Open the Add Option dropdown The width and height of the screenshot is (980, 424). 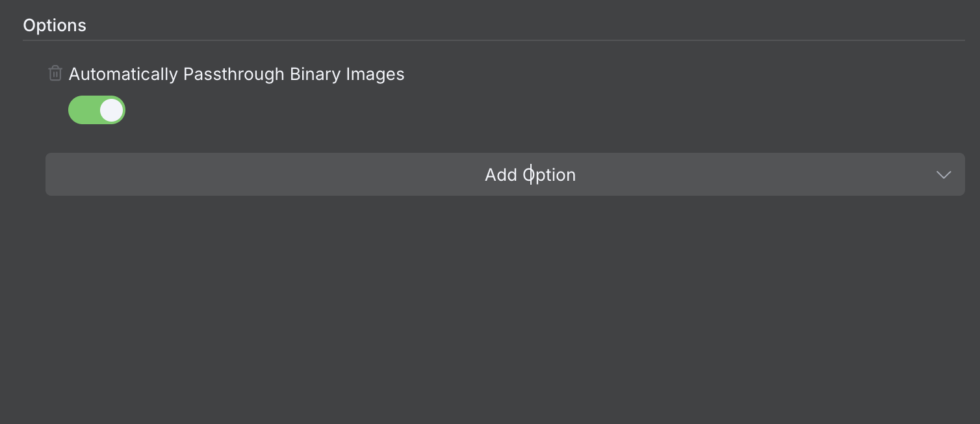click(x=504, y=174)
